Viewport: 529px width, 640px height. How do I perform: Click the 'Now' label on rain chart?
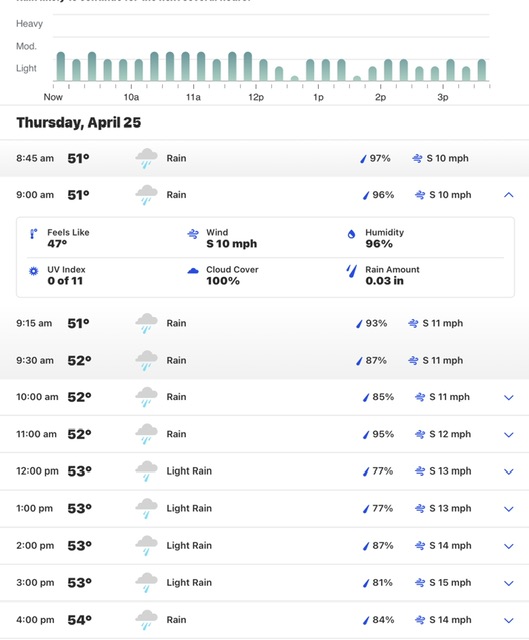[53, 97]
